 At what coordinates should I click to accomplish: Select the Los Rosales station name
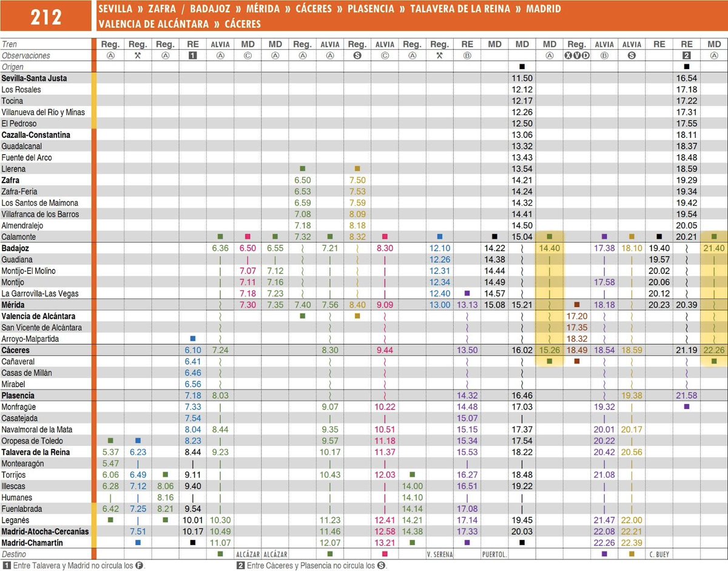[x=21, y=89]
